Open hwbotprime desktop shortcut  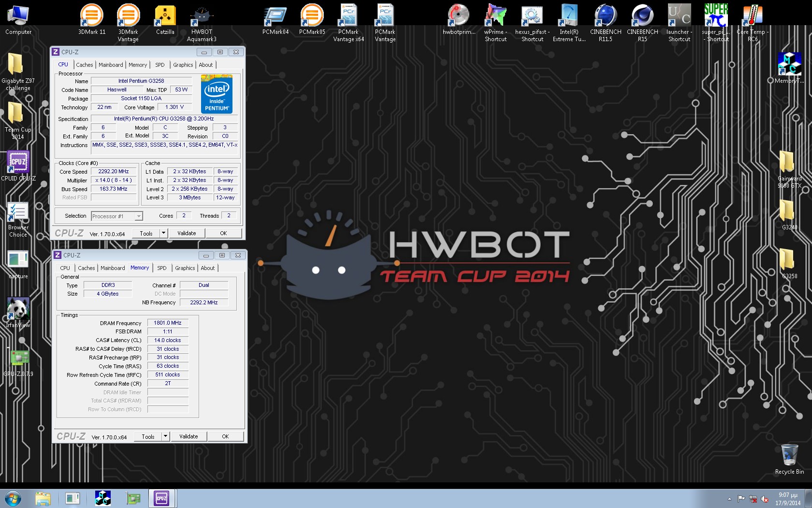coord(459,19)
